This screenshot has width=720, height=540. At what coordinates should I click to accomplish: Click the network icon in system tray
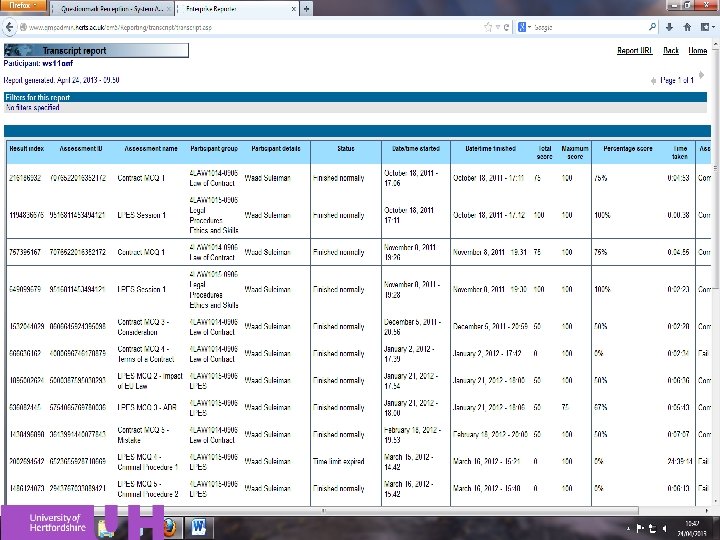pos(652,529)
